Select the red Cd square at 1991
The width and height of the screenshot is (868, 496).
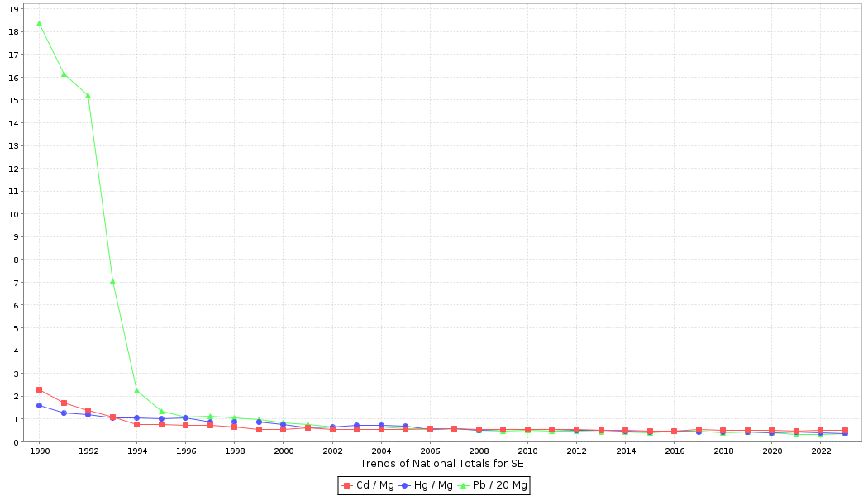tap(64, 403)
